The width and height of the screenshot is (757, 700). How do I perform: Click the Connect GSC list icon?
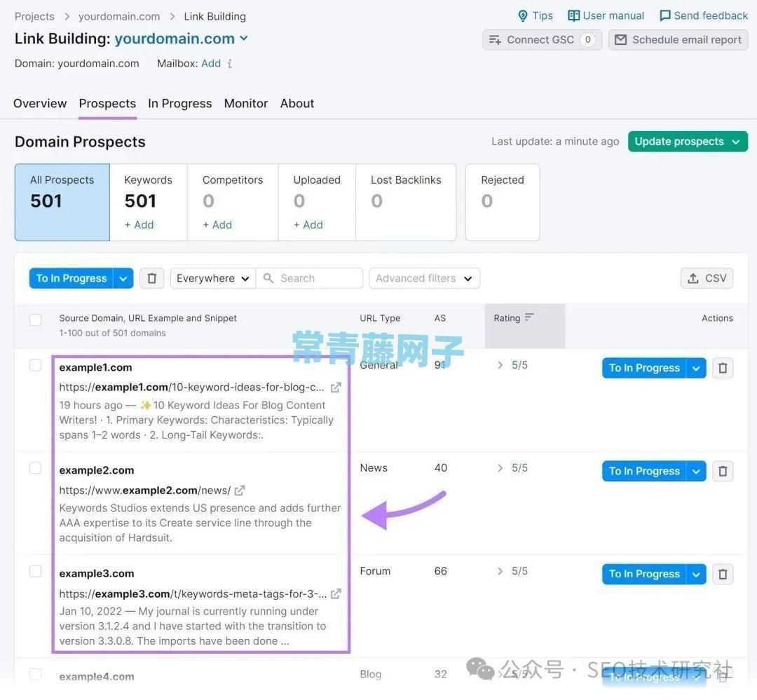click(495, 40)
